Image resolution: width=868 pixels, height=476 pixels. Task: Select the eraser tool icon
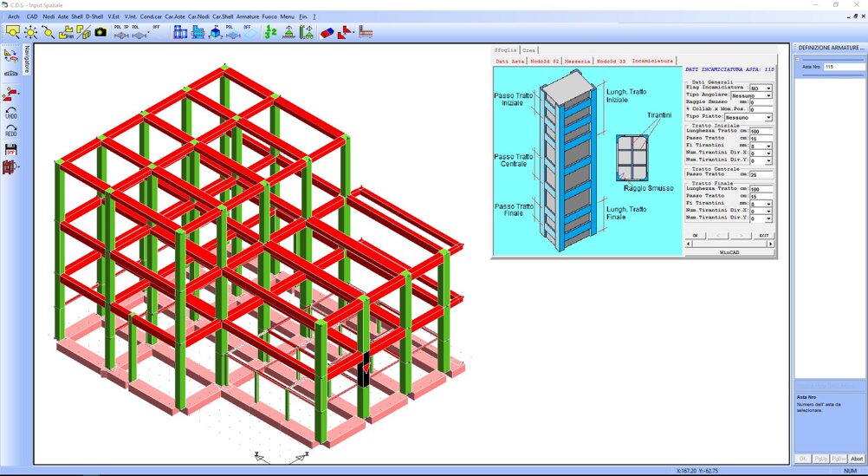(x=327, y=32)
